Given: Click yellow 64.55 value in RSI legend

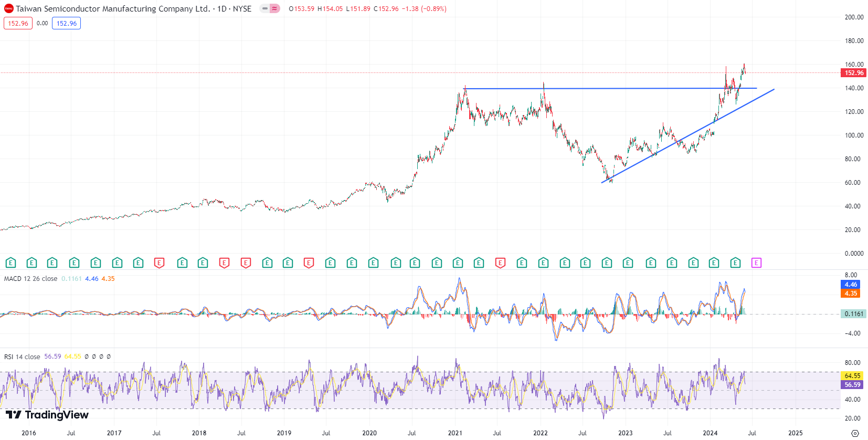Looking at the screenshot, I should [73, 357].
